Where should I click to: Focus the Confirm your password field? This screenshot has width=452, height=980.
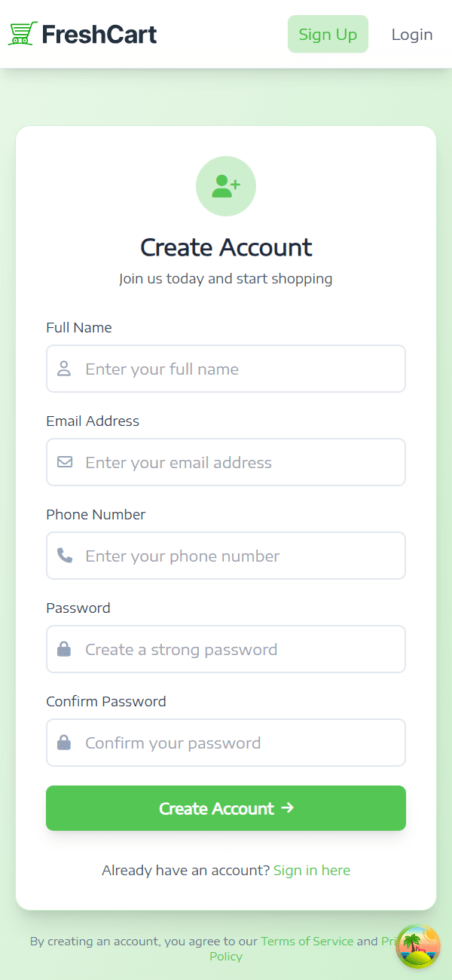pyautogui.click(x=241, y=743)
